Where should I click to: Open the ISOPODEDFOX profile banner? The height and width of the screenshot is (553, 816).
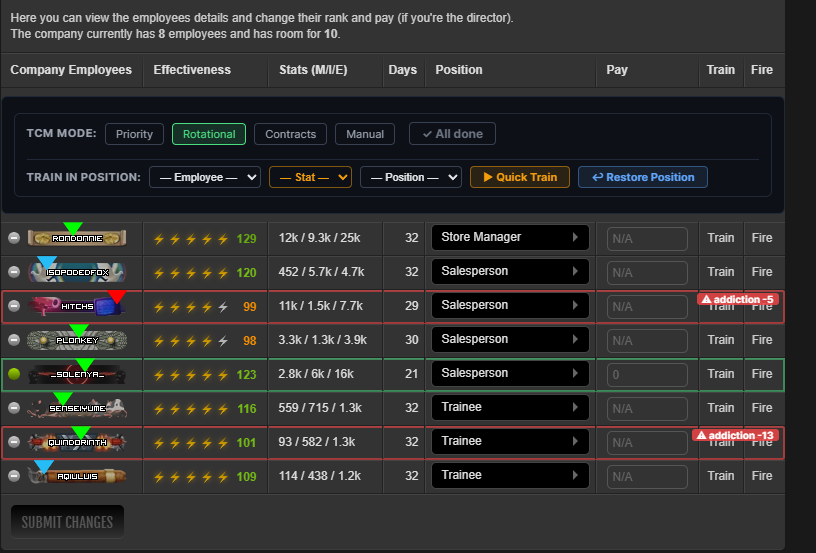[x=77, y=272]
